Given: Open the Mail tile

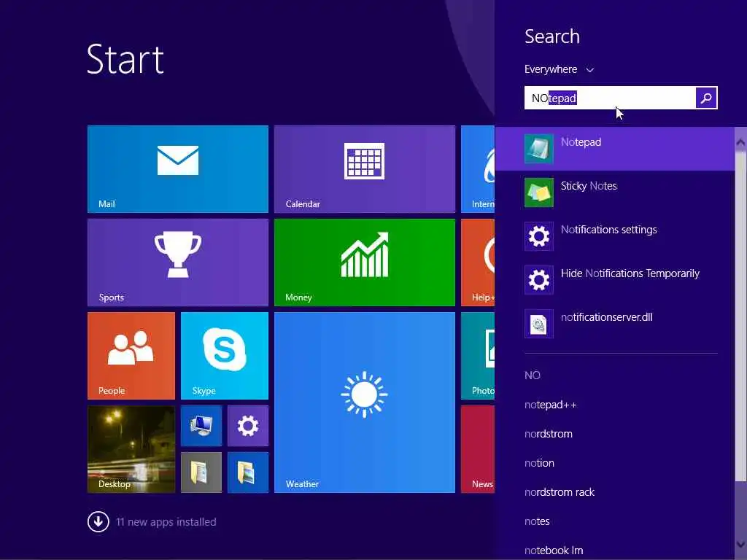Looking at the screenshot, I should tap(178, 169).
